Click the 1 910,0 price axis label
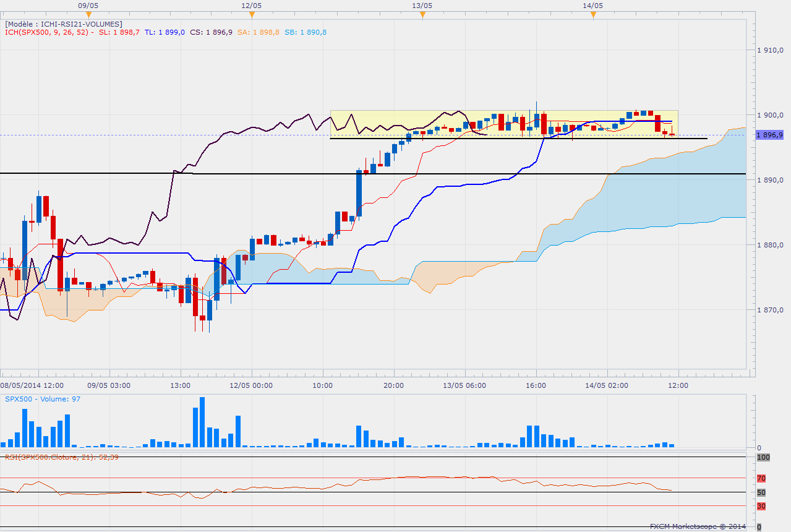Screen dimensions: 791x532 click(771, 50)
